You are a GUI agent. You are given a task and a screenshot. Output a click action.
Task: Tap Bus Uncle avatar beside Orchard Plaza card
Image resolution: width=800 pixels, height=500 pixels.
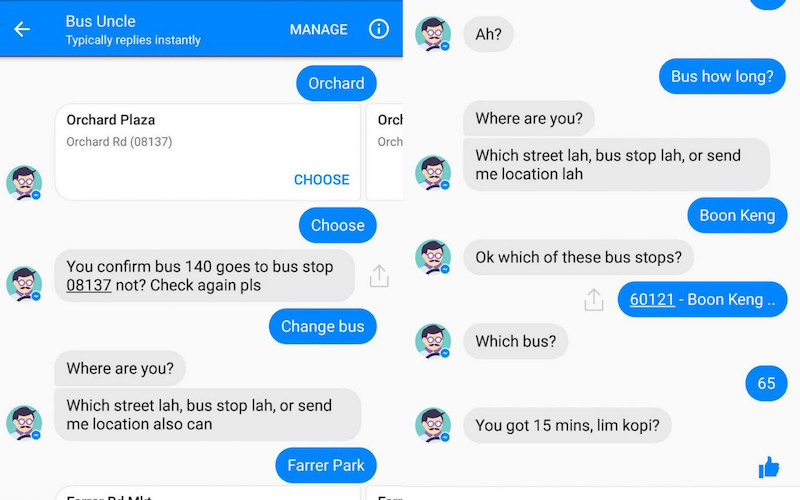click(24, 183)
